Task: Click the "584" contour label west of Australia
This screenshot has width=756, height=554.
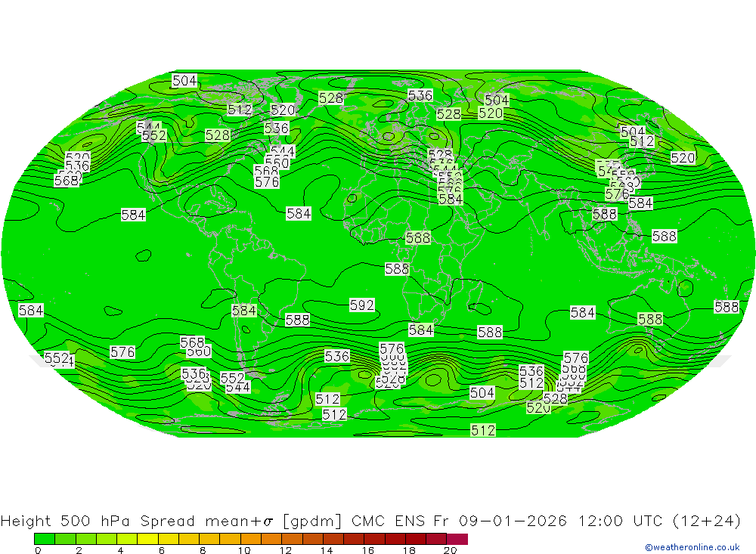Action: [582, 312]
